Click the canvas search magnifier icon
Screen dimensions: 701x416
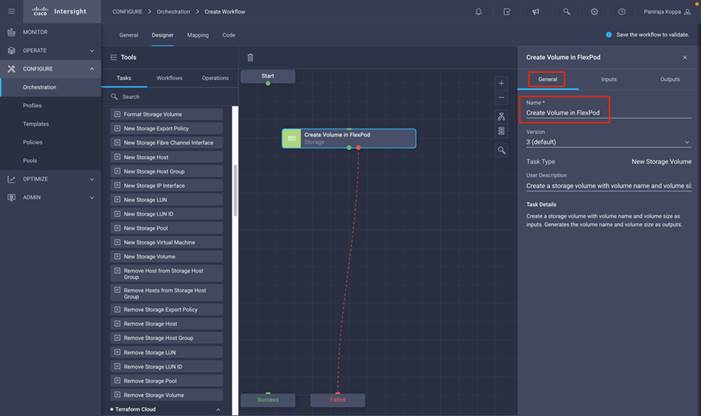502,151
